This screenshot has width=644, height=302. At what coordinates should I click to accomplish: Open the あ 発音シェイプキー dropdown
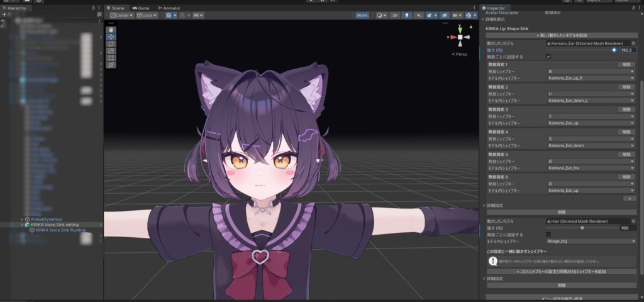coord(591,72)
